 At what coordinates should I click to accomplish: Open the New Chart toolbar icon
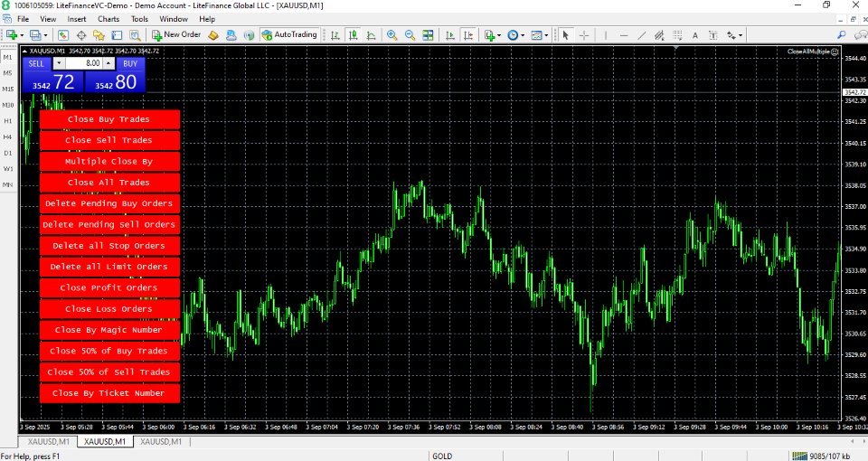pyautogui.click(x=11, y=35)
